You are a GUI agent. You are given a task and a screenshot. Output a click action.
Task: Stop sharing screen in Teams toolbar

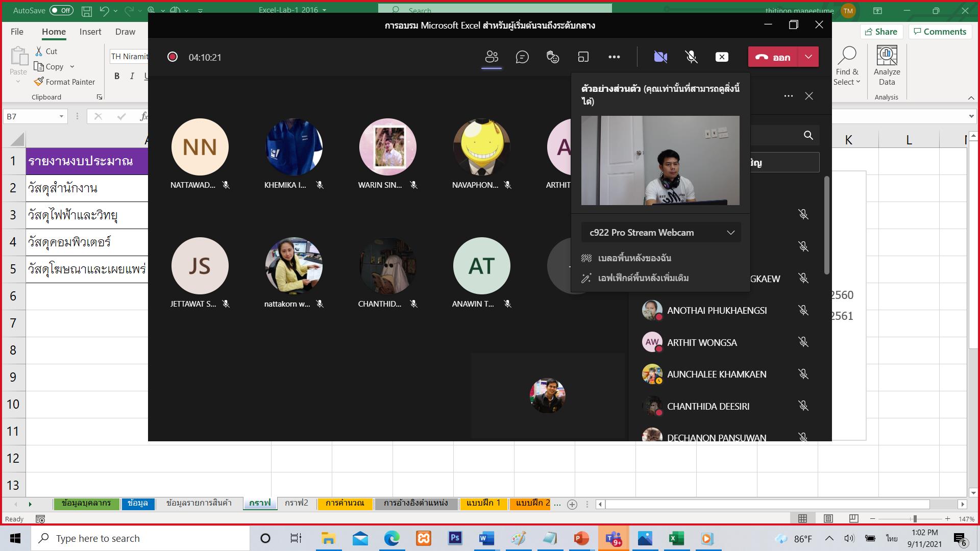coord(722,57)
